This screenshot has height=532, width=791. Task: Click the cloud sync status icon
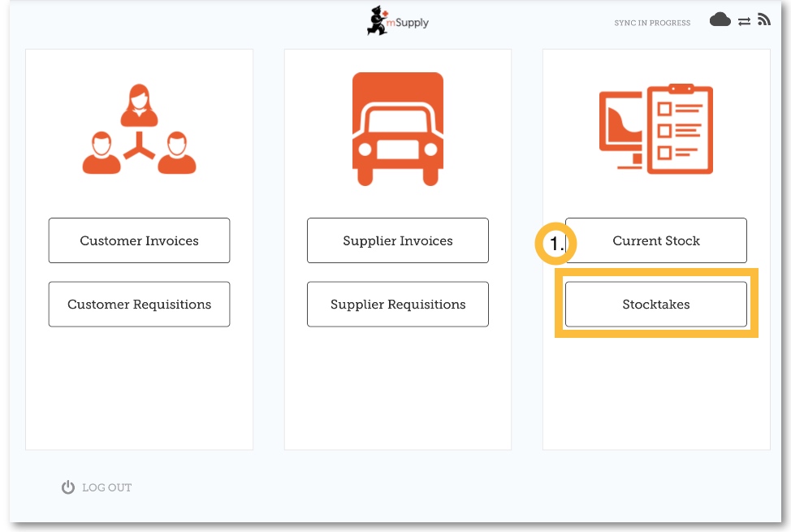pyautogui.click(x=720, y=20)
